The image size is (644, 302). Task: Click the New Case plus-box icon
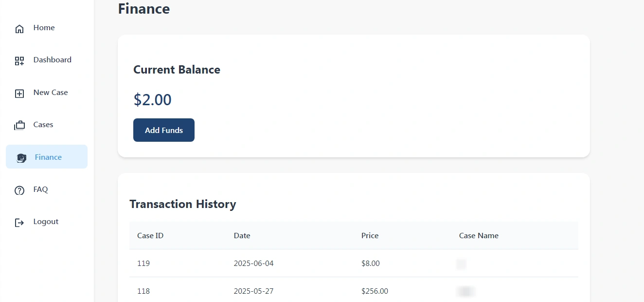point(19,94)
